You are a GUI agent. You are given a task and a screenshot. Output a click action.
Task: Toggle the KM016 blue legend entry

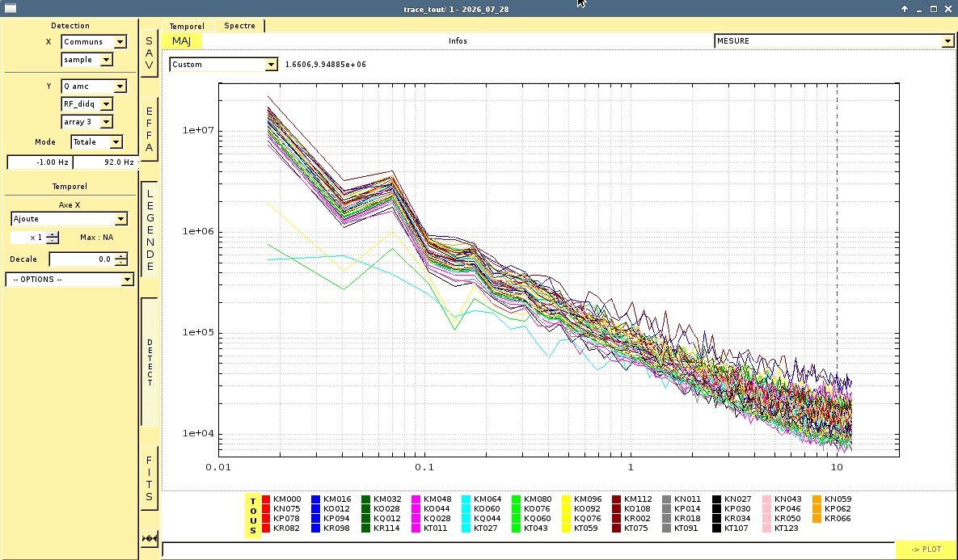(331, 499)
